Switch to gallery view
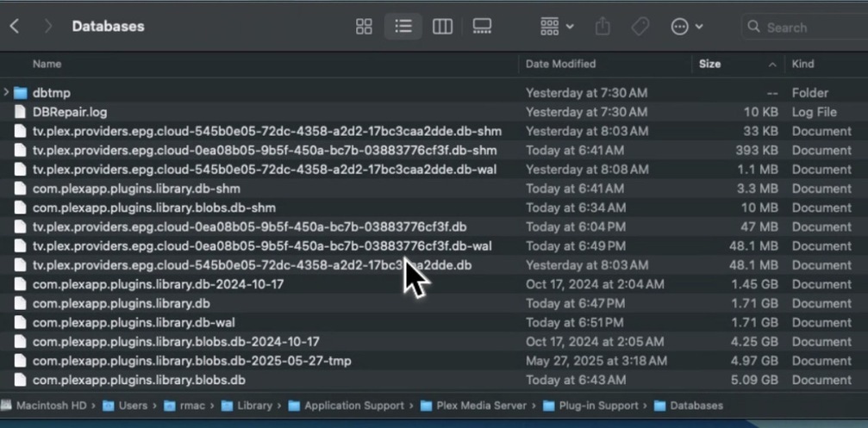The image size is (868, 428). click(x=482, y=27)
